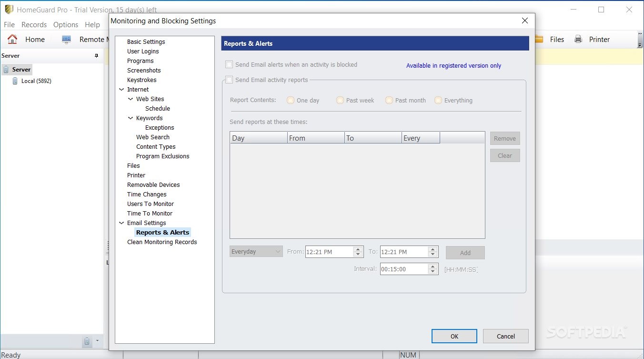Viewport: 644px width, 359px height.
Task: Select Web Search in the tree
Action: 153,137
